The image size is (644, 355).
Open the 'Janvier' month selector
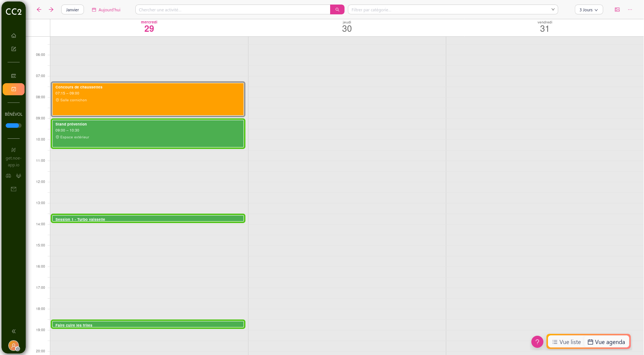72,9
